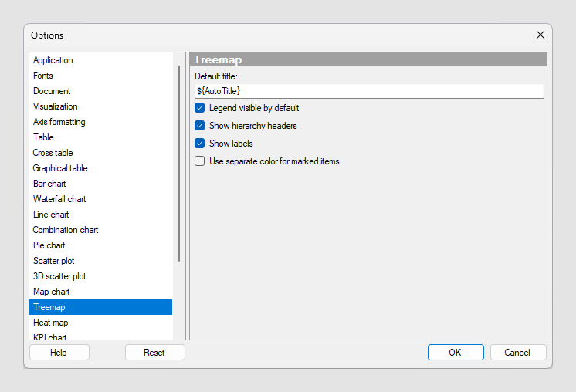Select the Cross table category

[x=53, y=153]
